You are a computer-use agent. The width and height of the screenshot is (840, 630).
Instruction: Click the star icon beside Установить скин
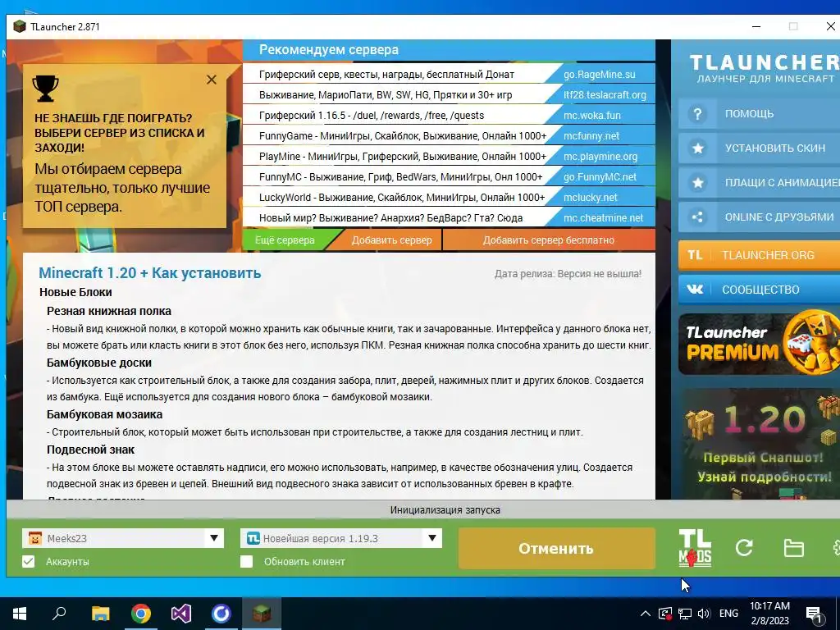[x=697, y=148]
